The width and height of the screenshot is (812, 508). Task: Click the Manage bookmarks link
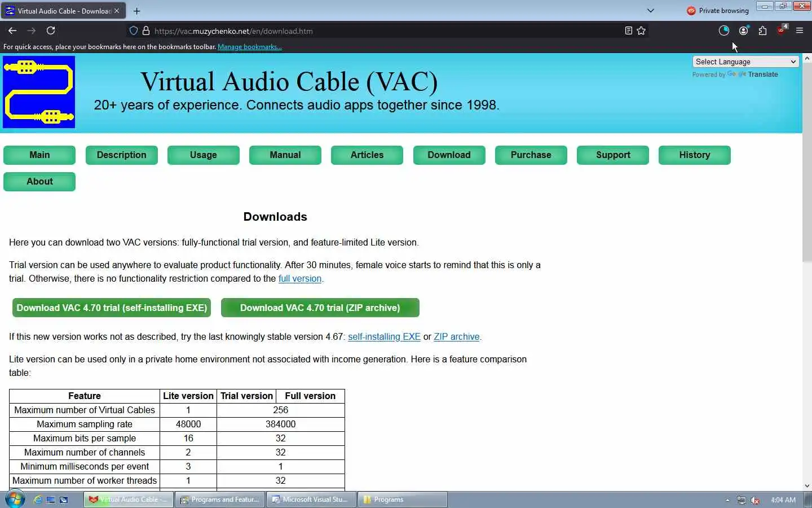(249, 47)
